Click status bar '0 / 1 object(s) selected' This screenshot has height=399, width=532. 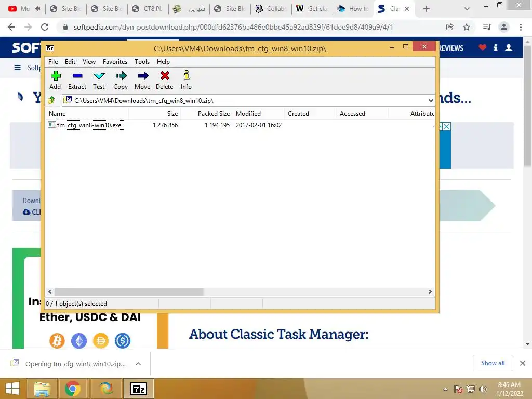point(76,304)
